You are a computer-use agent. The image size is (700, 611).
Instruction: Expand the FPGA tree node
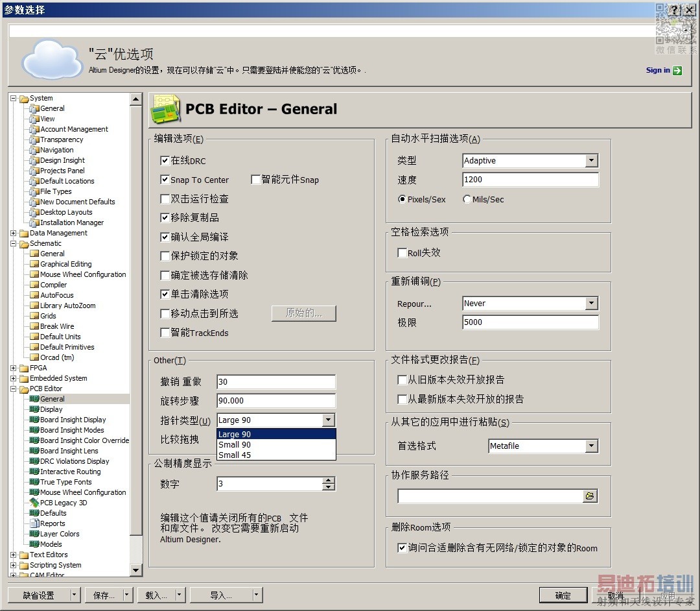coord(14,368)
